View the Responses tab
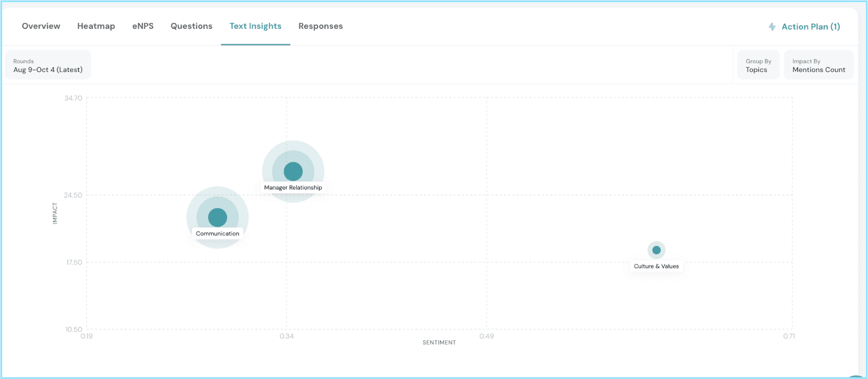This screenshot has height=379, width=868. (320, 26)
